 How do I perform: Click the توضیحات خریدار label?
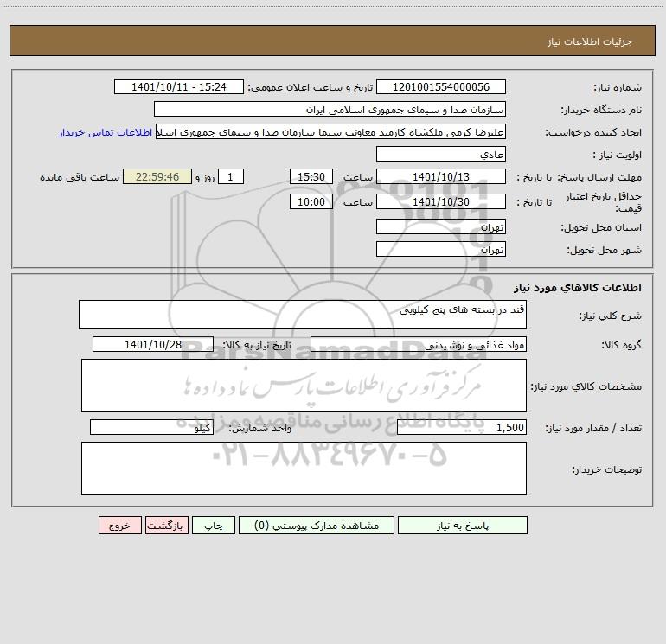pyautogui.click(x=606, y=469)
